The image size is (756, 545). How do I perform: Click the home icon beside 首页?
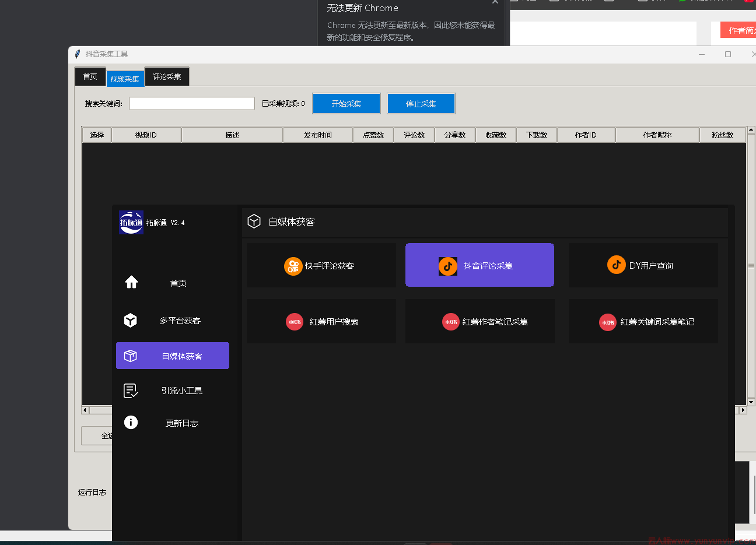click(x=131, y=282)
